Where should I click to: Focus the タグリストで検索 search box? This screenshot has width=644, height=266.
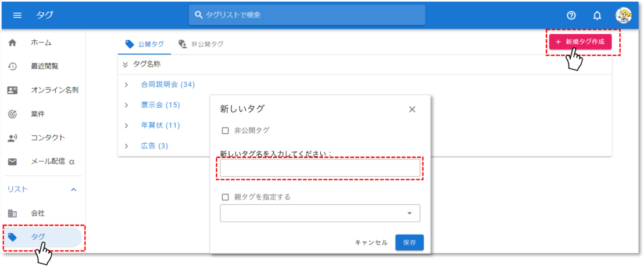[307, 15]
